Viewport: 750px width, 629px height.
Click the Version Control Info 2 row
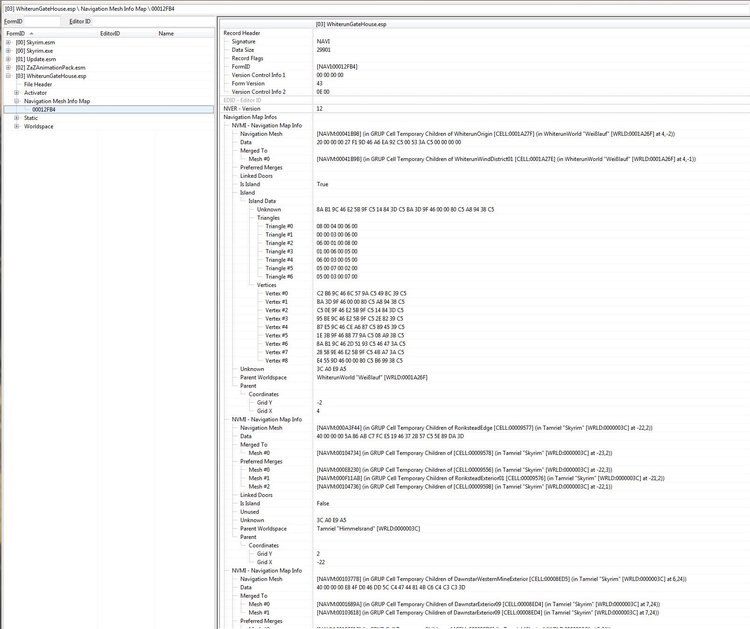(483, 92)
